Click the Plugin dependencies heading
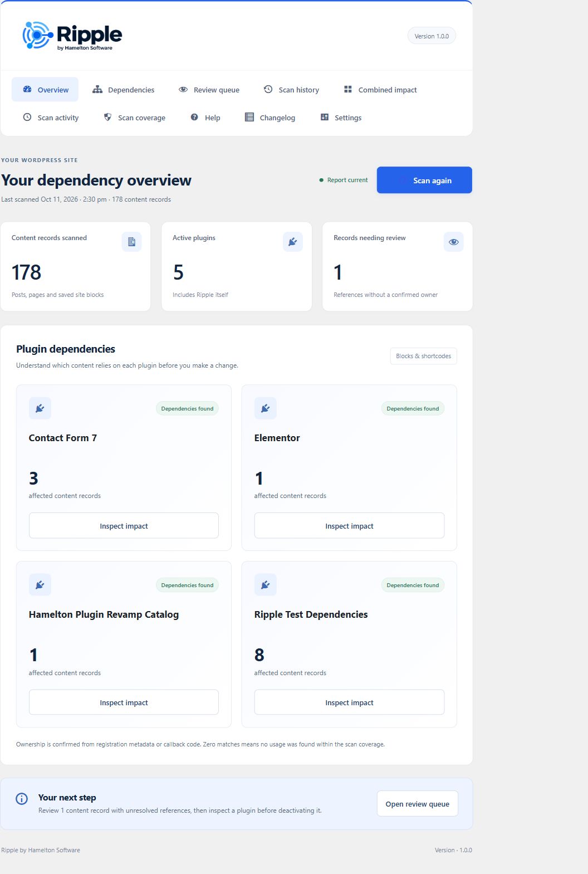Image resolution: width=588 pixels, height=874 pixels. pos(66,349)
